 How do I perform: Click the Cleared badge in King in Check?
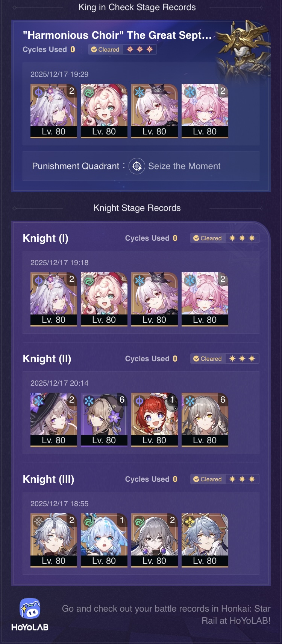click(x=105, y=49)
